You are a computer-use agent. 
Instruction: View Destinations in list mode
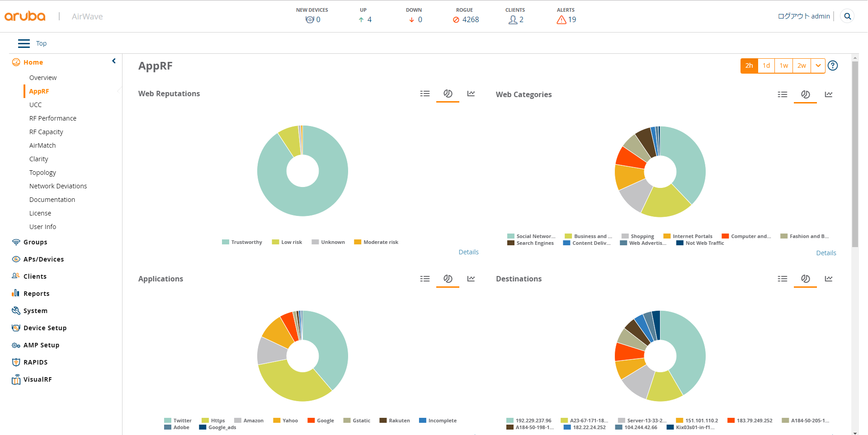tap(783, 279)
